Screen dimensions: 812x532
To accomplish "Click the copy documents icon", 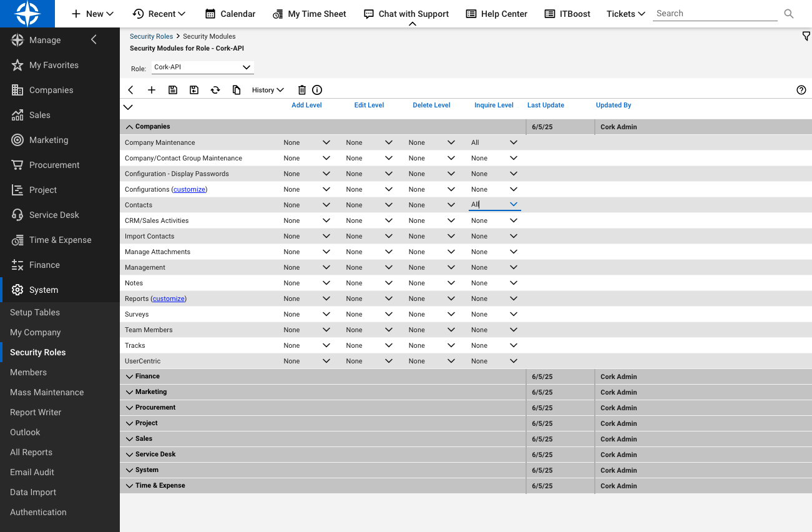I will point(237,90).
